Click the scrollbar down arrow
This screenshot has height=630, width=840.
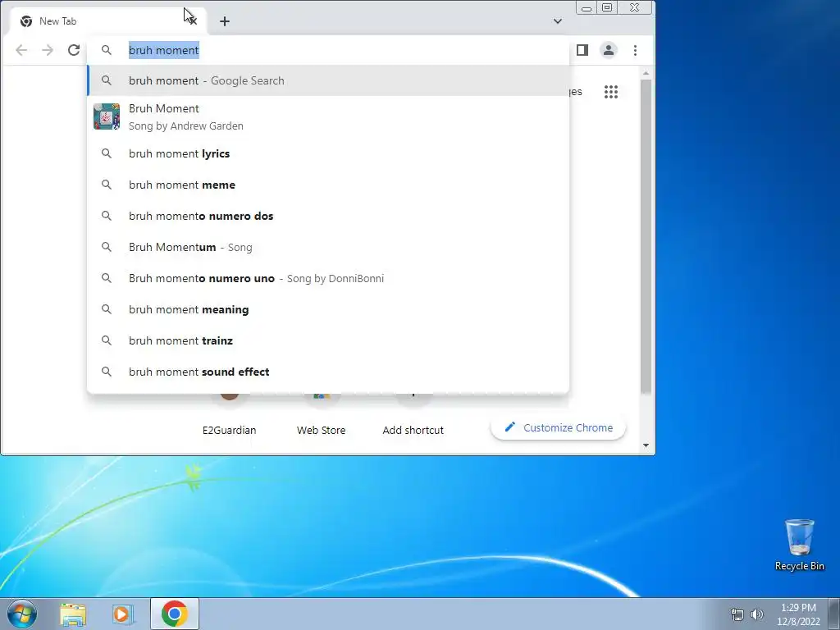(646, 445)
